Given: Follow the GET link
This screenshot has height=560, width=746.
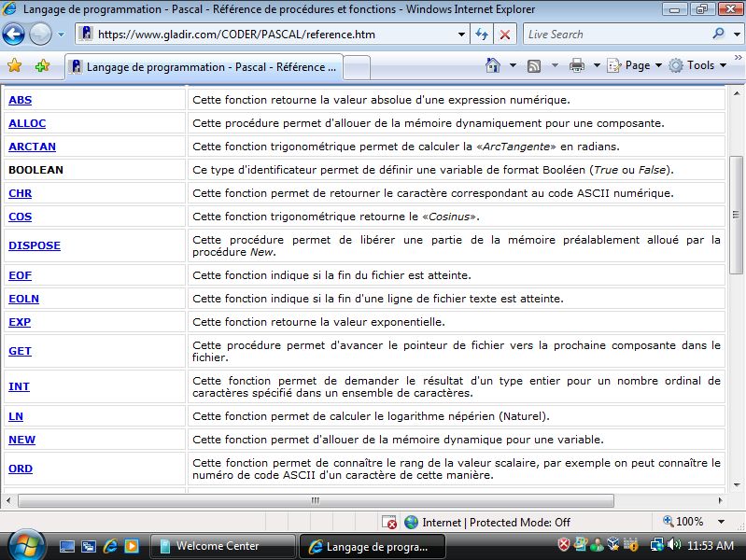Looking at the screenshot, I should point(20,351).
